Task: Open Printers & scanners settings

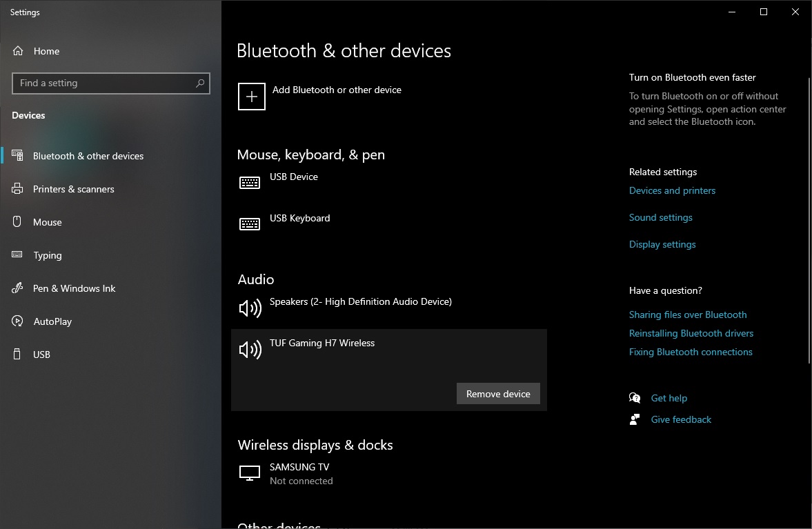Action: 73,189
